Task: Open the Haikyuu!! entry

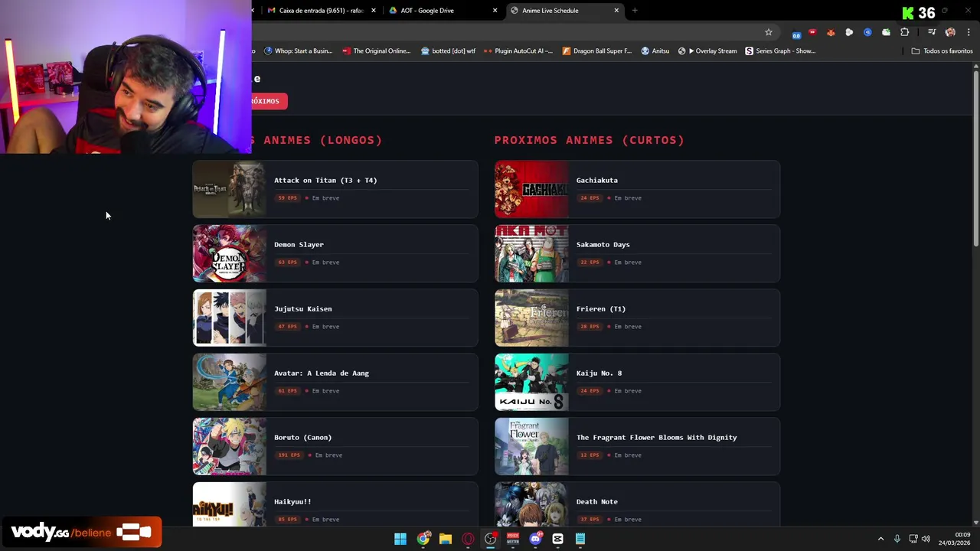Action: coord(335,504)
